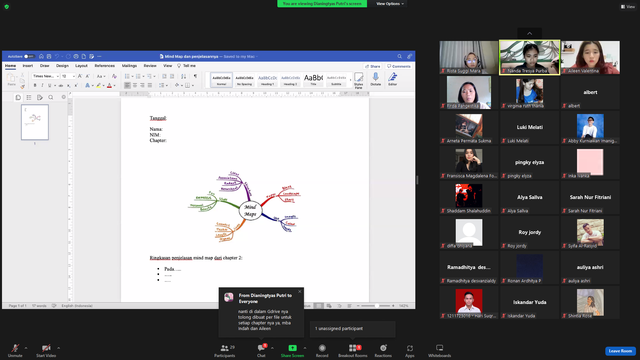
Task: Open Reactions in Zoom toolbar
Action: [383, 350]
